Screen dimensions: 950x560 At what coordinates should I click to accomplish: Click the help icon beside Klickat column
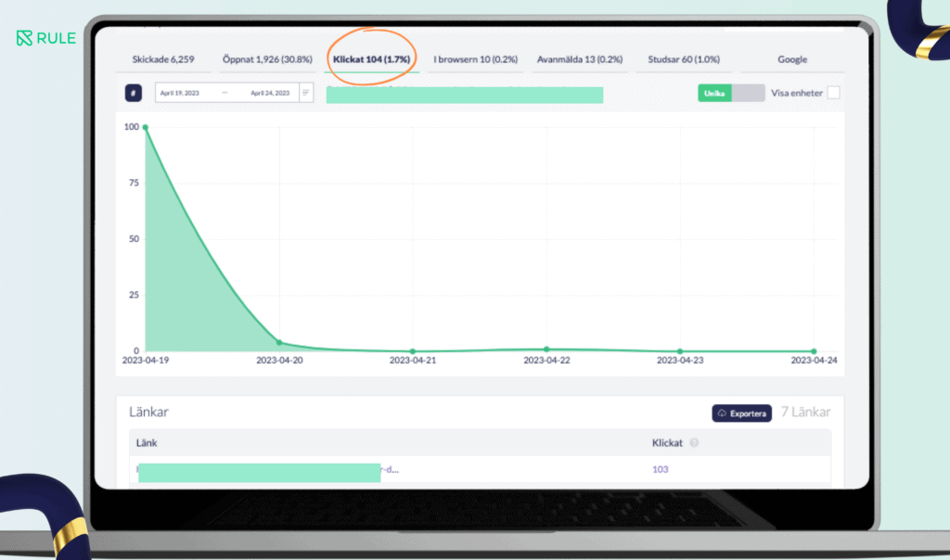(694, 443)
